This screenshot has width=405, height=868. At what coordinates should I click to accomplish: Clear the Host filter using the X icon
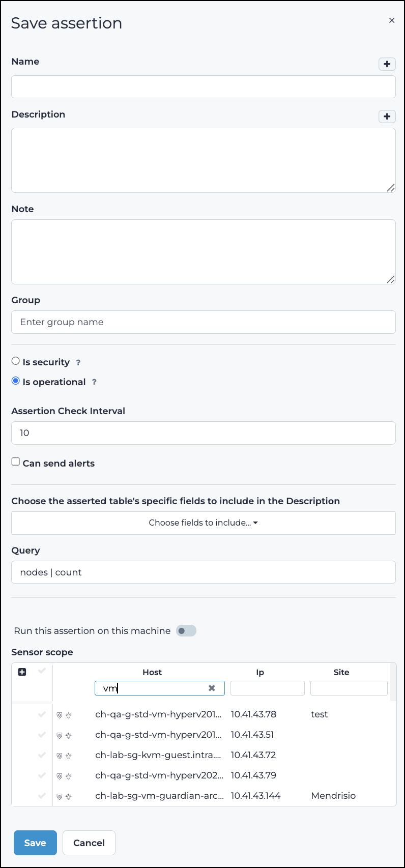pos(212,688)
